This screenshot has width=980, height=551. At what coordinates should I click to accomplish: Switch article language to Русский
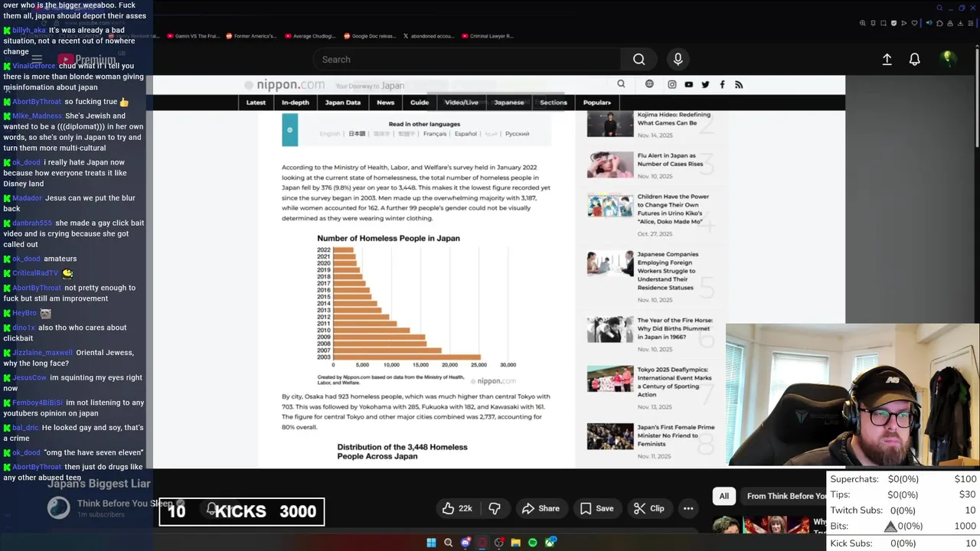[x=517, y=134]
